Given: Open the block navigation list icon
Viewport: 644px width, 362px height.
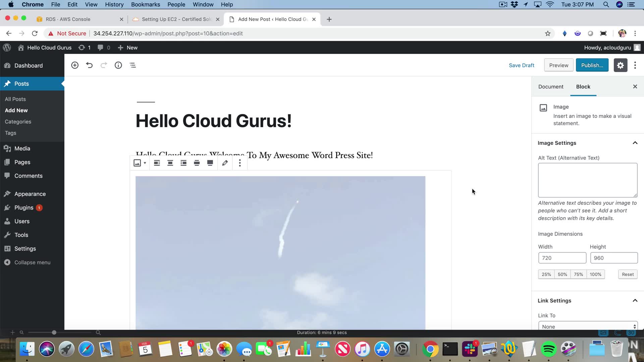Looking at the screenshot, I should [x=133, y=65].
